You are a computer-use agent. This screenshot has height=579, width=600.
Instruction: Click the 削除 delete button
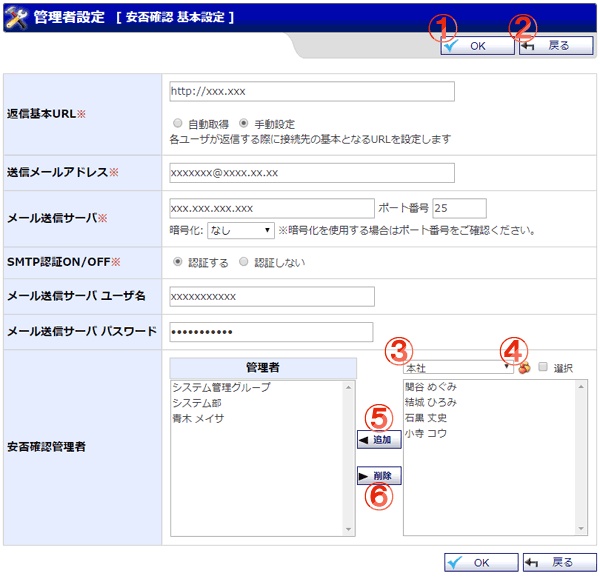click(x=379, y=476)
